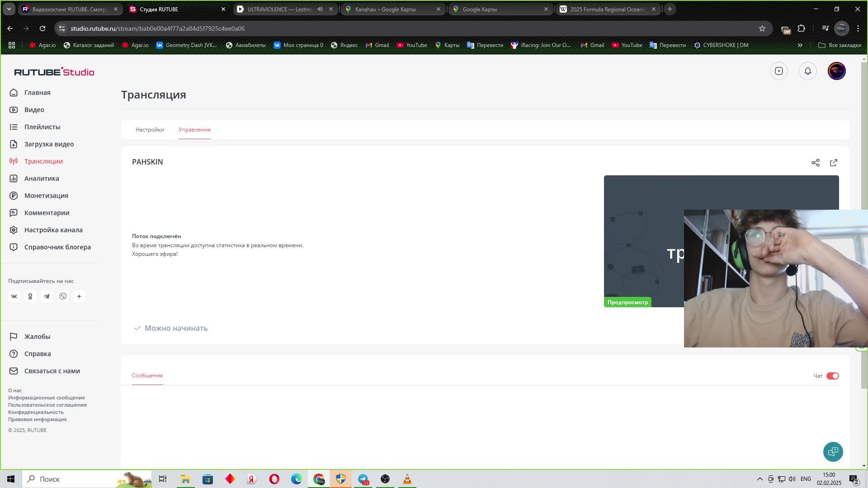Open RUTUBE's Viber social icon
The image size is (868, 488).
[63, 296]
